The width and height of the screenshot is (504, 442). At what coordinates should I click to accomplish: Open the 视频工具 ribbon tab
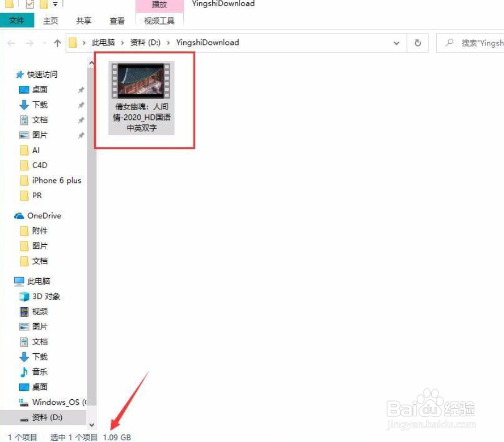click(x=159, y=21)
